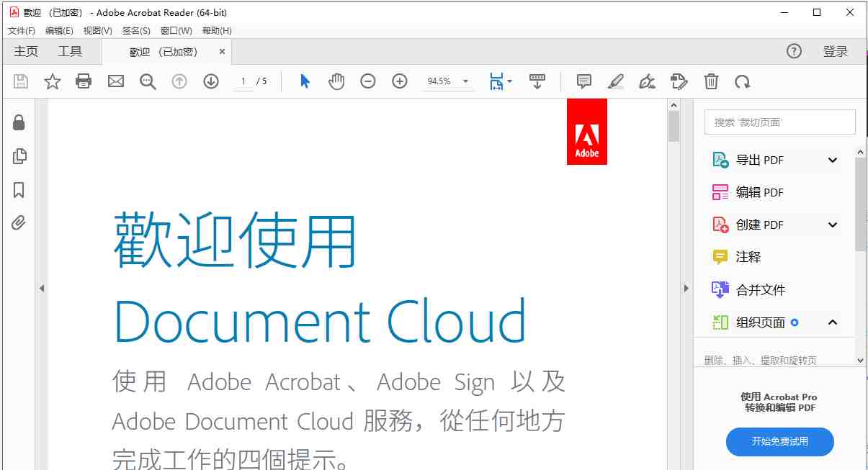Select the text Selection tool

(305, 81)
